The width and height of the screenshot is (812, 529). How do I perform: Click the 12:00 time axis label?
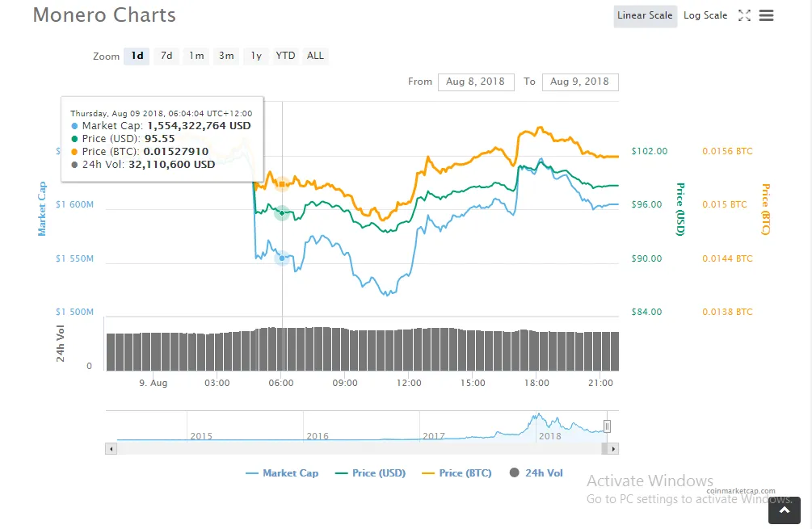[409, 383]
